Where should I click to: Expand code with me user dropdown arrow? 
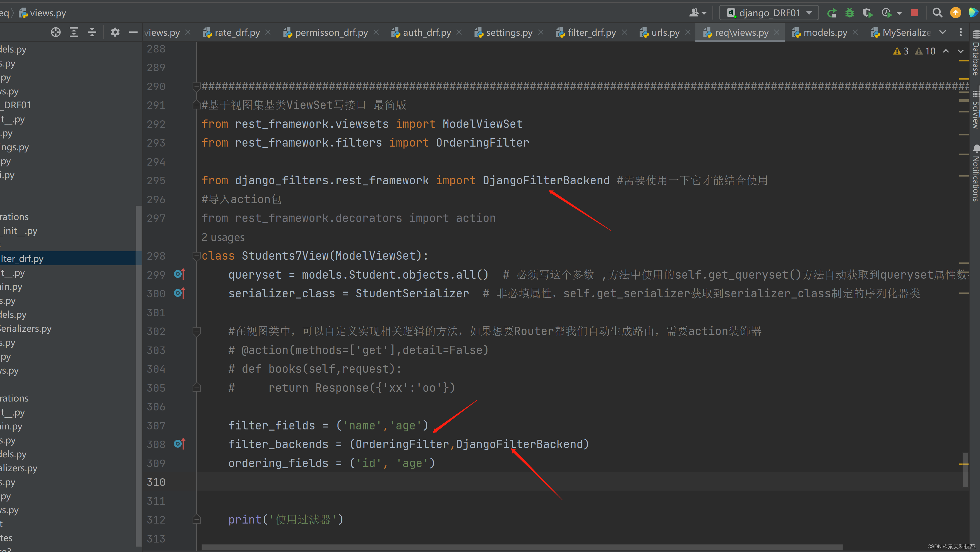[x=704, y=13]
